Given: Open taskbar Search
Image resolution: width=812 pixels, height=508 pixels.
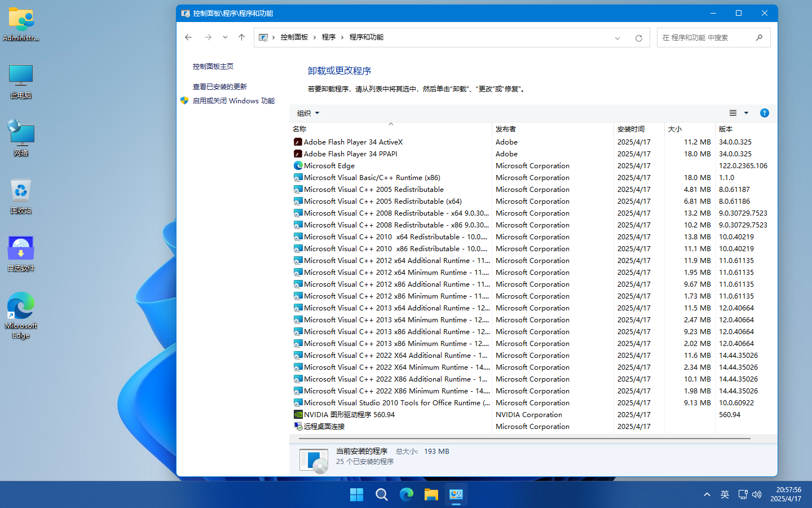Looking at the screenshot, I should (382, 494).
